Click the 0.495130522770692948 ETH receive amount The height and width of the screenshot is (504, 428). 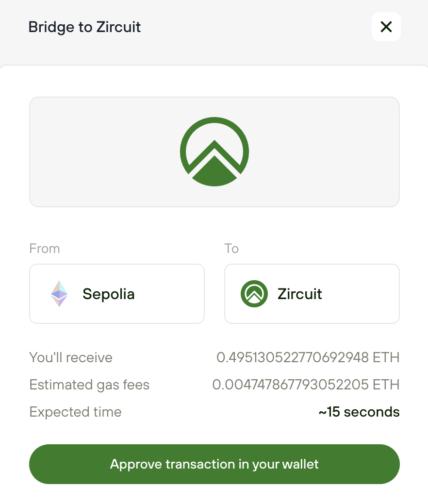pyautogui.click(x=308, y=358)
